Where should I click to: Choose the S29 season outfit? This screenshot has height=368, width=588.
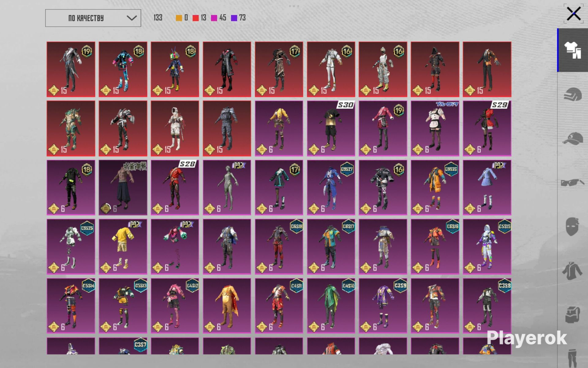(487, 128)
